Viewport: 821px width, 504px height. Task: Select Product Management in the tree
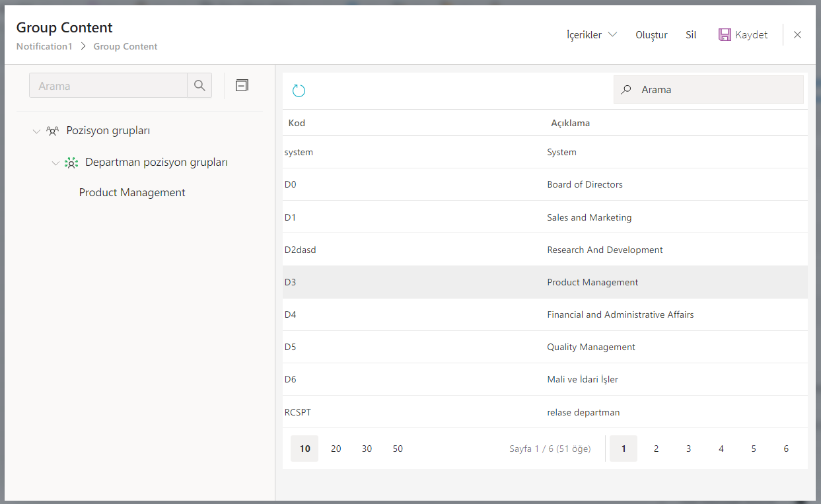tap(132, 193)
